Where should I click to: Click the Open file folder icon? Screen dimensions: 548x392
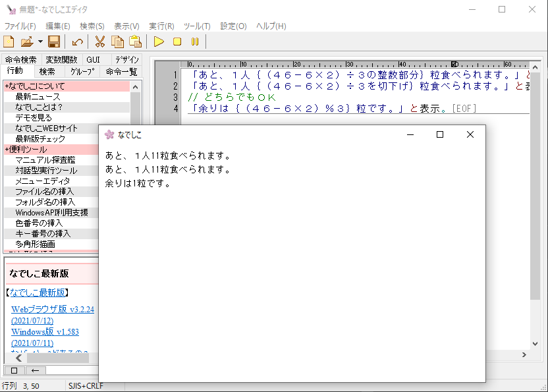tap(26, 42)
